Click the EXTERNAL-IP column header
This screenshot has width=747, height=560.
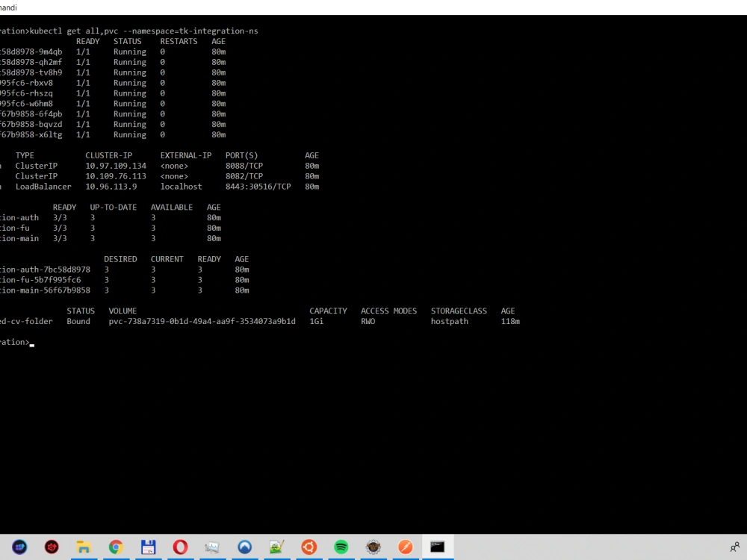click(x=186, y=156)
